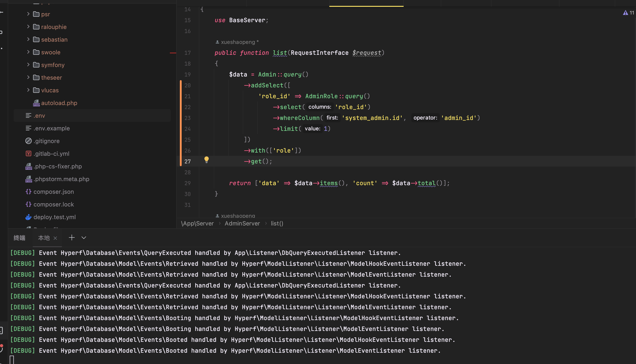Click the YAML icon next to .gitlab-ci.yml

click(29, 153)
